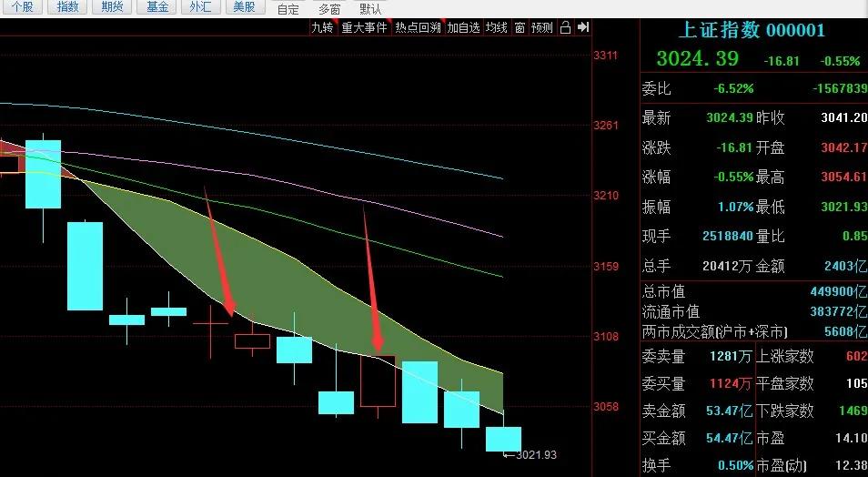Click the jump-to-end arrow icon

[583, 27]
